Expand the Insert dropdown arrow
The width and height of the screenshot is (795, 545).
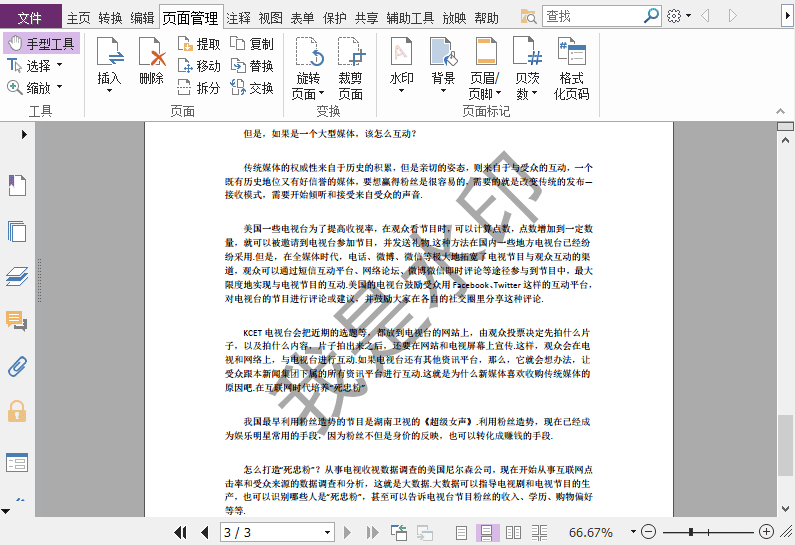110,91
